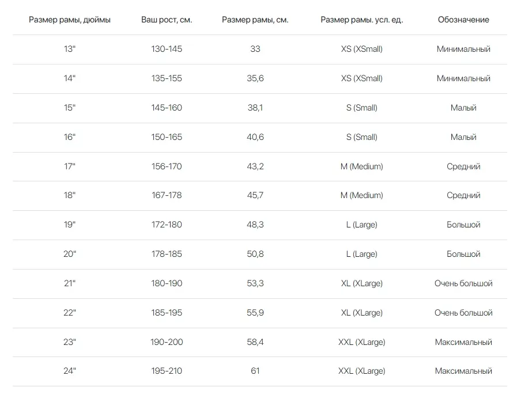Click L (Large) in the 20" row

[362, 254]
